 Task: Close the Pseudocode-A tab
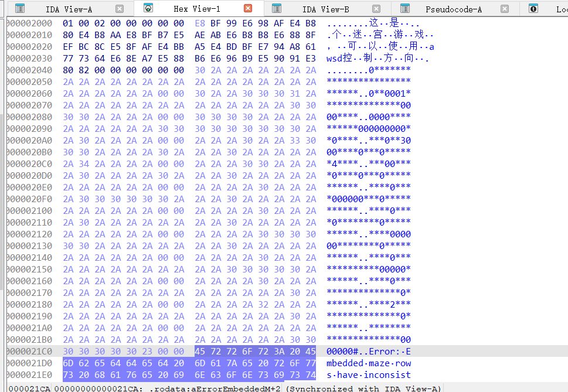[505, 9]
